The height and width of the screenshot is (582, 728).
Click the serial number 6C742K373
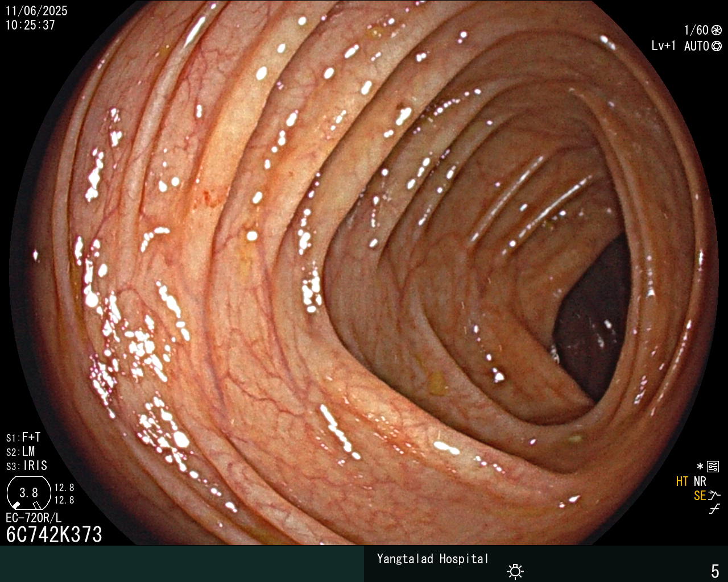point(54,534)
